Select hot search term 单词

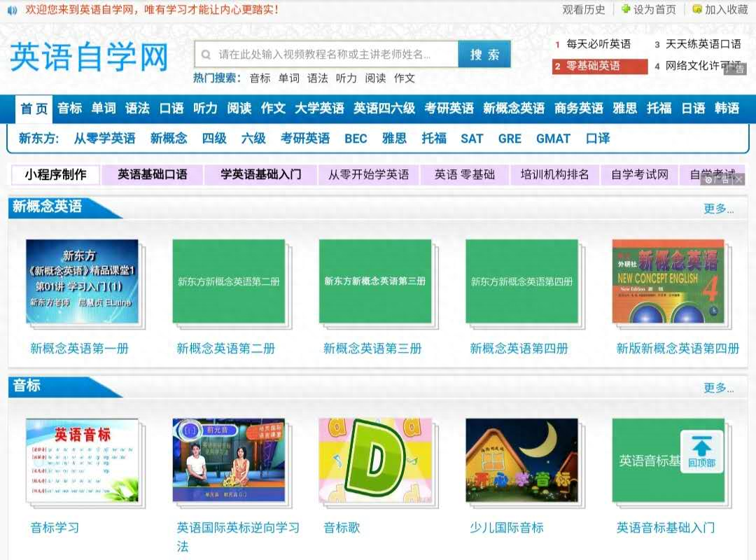point(289,78)
